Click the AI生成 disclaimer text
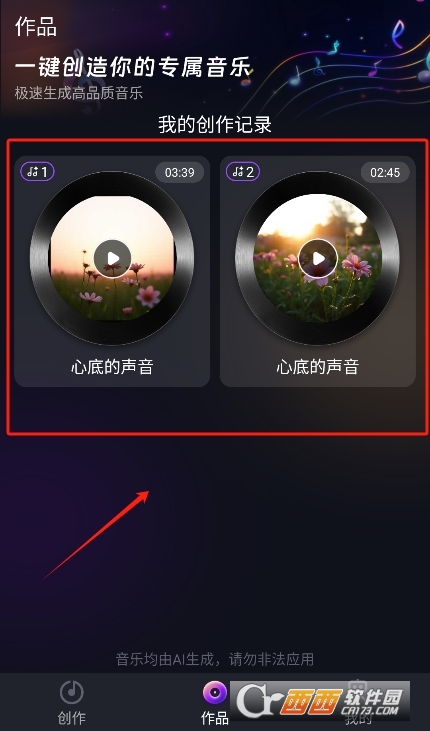The height and width of the screenshot is (731, 430). pyautogui.click(x=215, y=659)
